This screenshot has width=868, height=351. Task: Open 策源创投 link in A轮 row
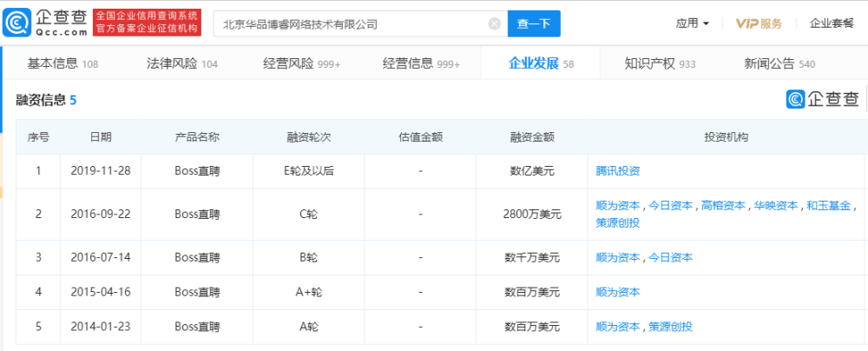670,327
